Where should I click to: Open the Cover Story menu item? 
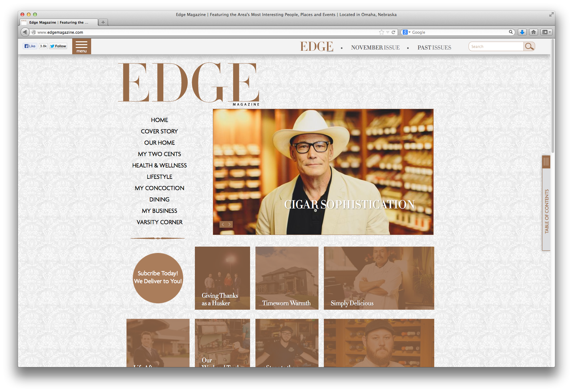[159, 131]
